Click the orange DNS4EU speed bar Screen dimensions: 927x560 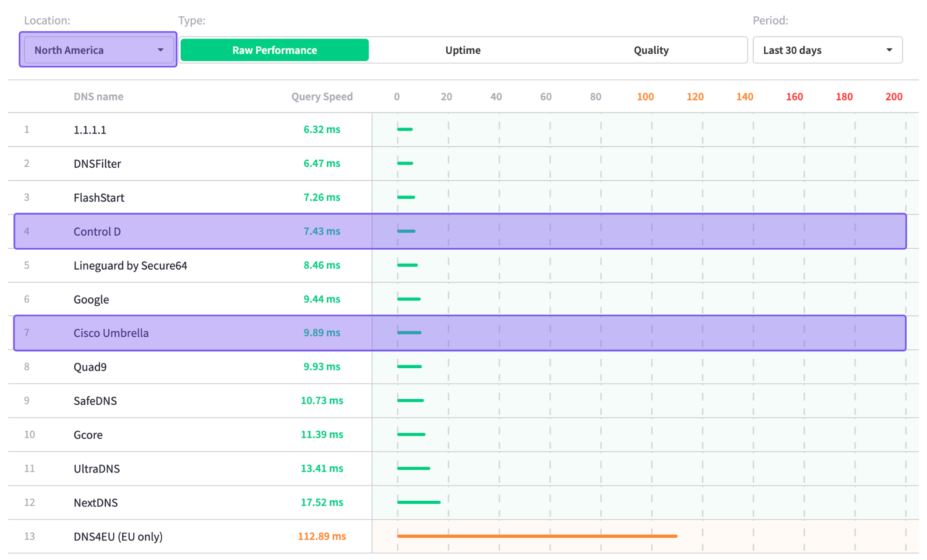tap(537, 536)
